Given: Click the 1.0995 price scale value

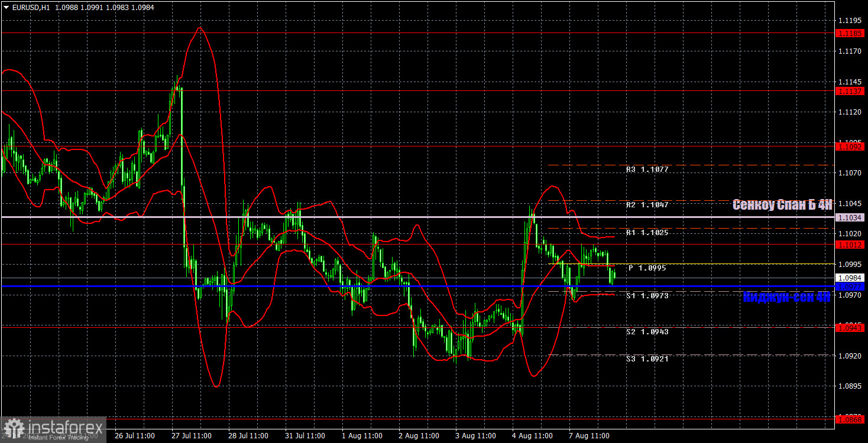Looking at the screenshot, I should point(850,264).
